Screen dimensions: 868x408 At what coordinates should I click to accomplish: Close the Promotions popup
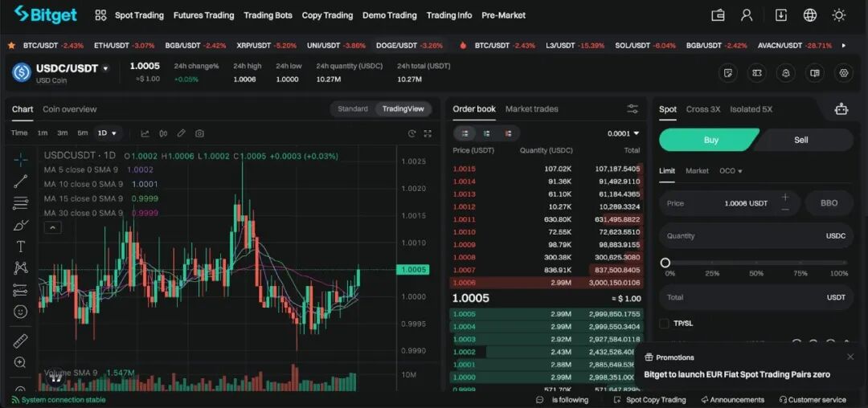850,357
